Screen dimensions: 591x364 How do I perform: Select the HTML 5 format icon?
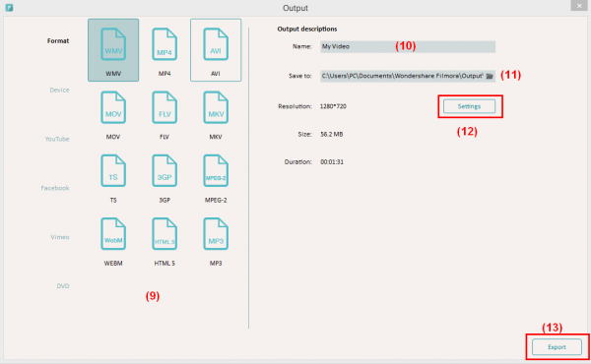164,234
